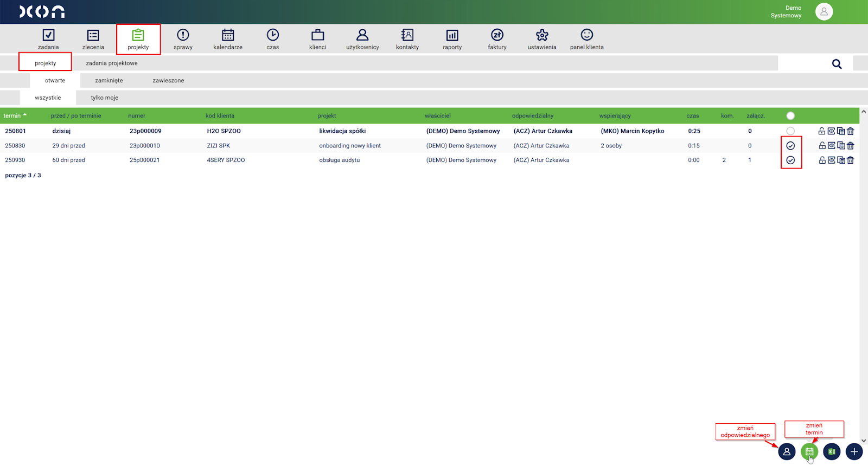Image resolution: width=868 pixels, height=465 pixels.
Task: Click the green change-deadline calendar button
Action: pyautogui.click(x=809, y=451)
